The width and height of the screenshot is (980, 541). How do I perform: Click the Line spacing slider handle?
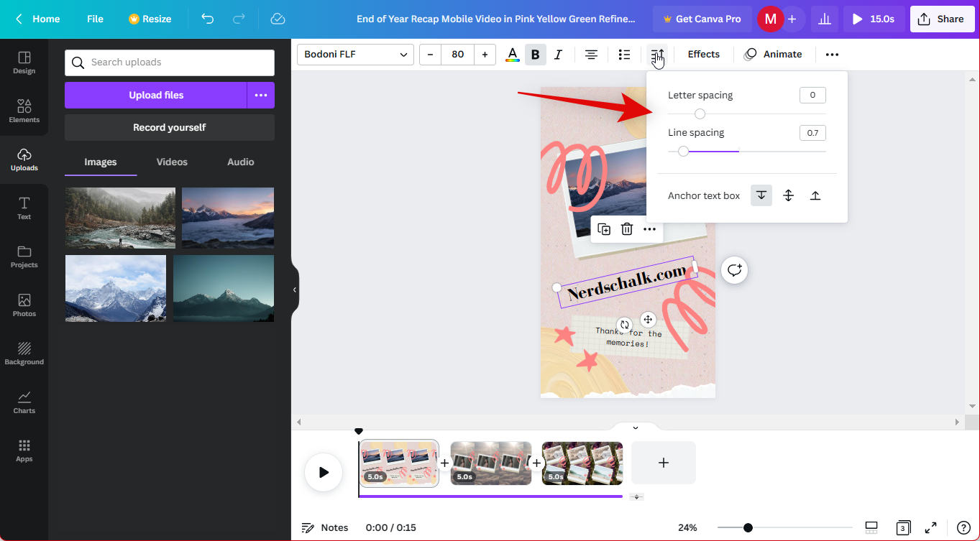[683, 151]
